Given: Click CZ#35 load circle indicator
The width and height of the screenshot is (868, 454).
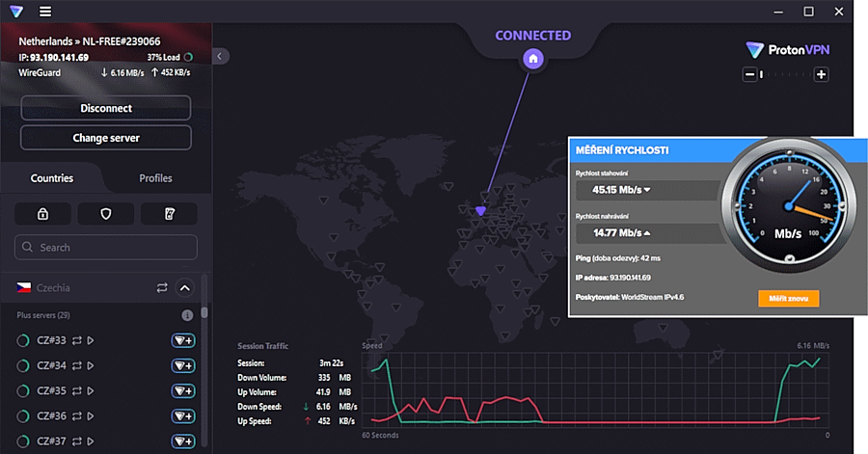Looking at the screenshot, I should (x=23, y=391).
